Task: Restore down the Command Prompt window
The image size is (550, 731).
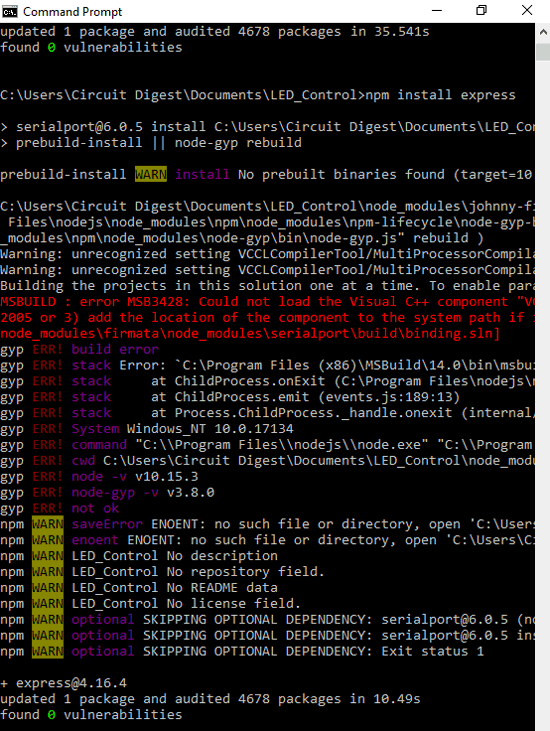Action: click(x=481, y=10)
